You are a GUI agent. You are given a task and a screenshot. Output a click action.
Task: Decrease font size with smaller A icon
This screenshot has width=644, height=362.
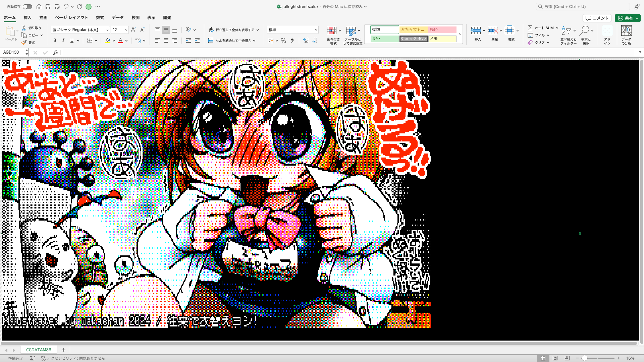pos(142,30)
